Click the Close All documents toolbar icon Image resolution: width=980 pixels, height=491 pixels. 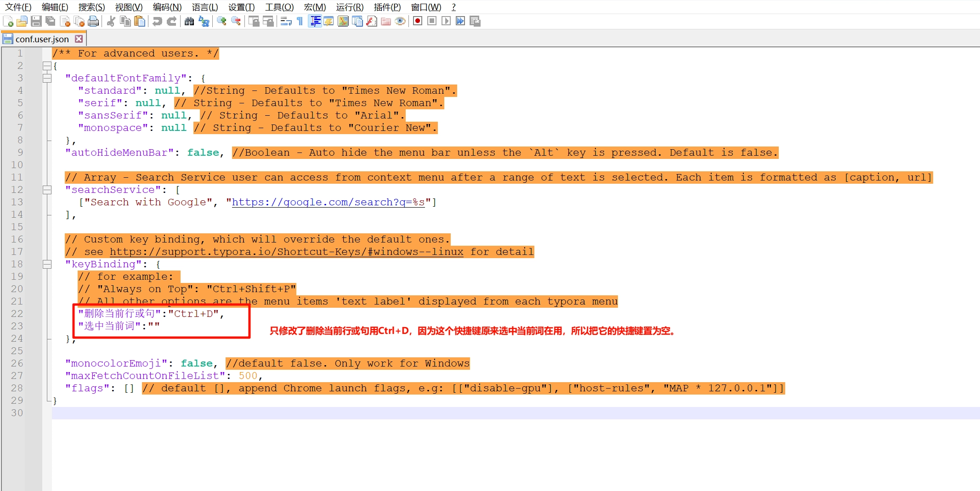tap(79, 21)
